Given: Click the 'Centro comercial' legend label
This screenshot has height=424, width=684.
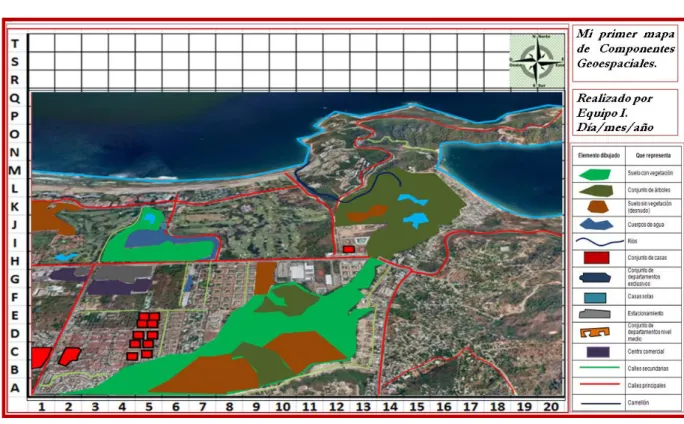Looking at the screenshot, I should point(646,352).
